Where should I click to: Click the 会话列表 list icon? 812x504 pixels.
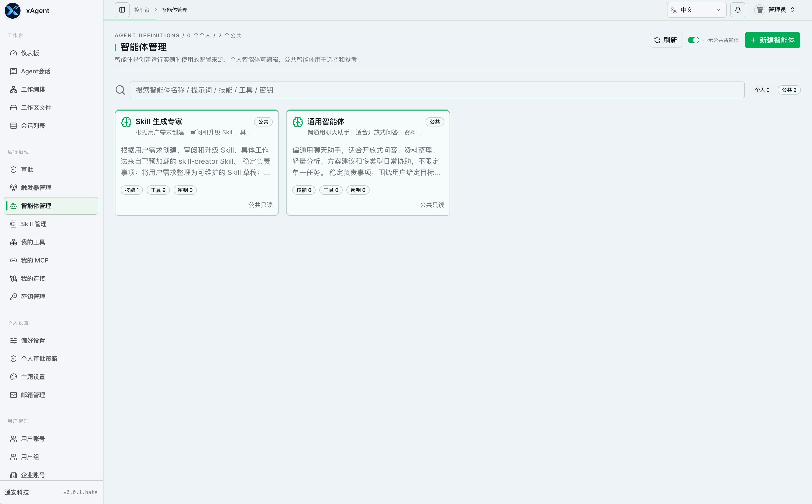click(13, 126)
